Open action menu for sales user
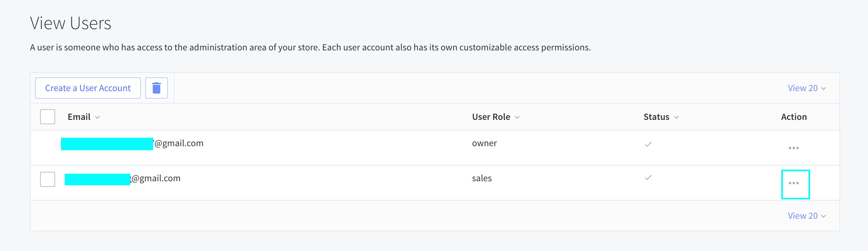The image size is (868, 251). (794, 183)
